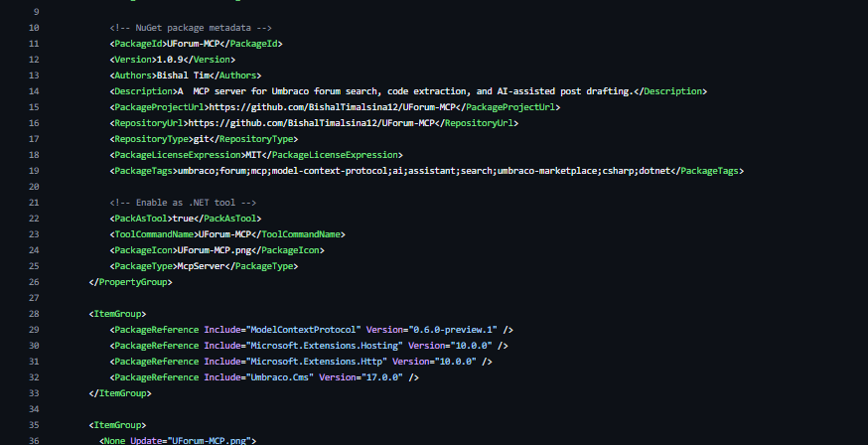The width and height of the screenshot is (868, 445).
Task: Select line number 26 in the gutter
Action: click(35, 282)
